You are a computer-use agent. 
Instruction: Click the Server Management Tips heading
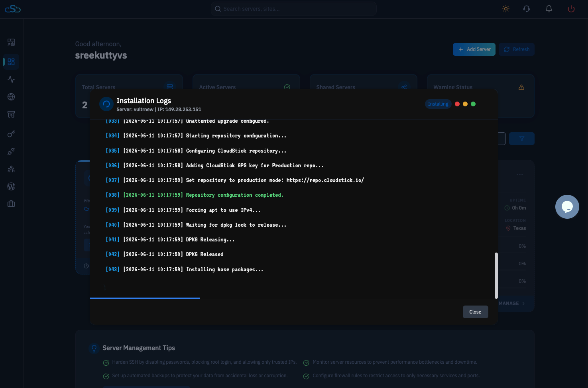coord(139,348)
